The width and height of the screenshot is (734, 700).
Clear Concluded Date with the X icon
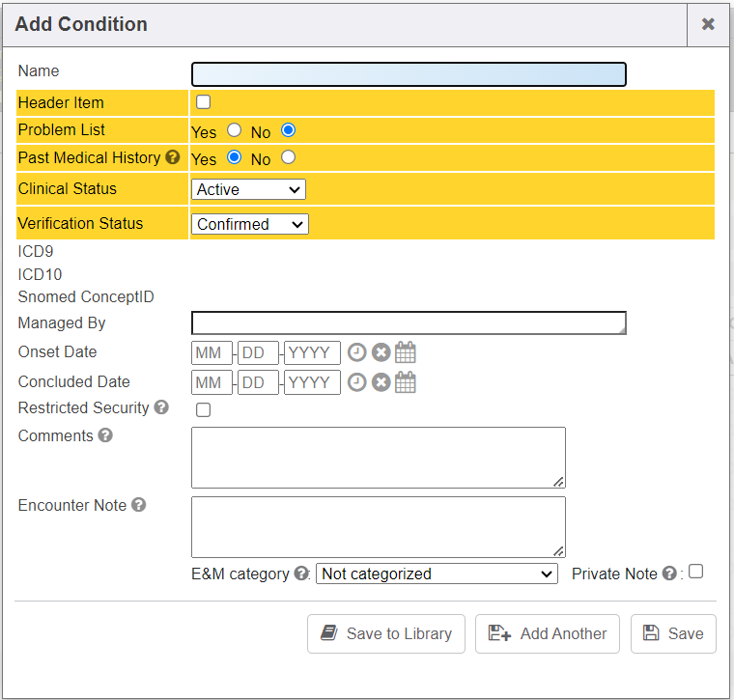pyautogui.click(x=381, y=383)
